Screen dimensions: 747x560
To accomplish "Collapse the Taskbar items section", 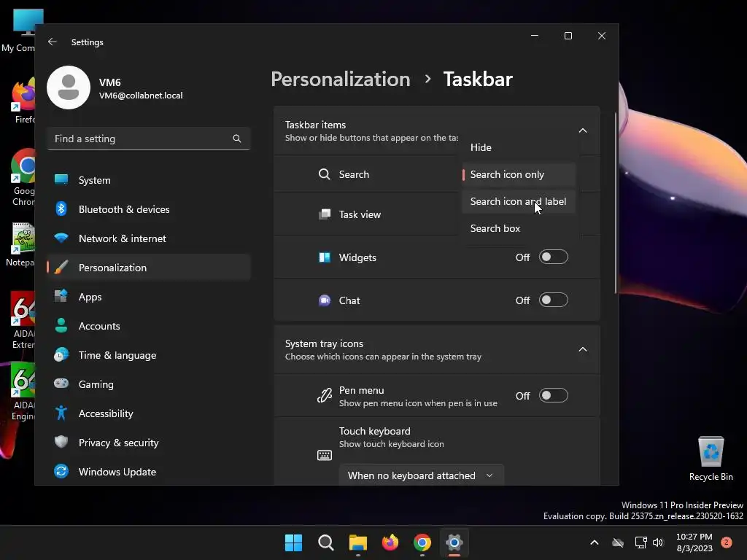I will point(582,131).
